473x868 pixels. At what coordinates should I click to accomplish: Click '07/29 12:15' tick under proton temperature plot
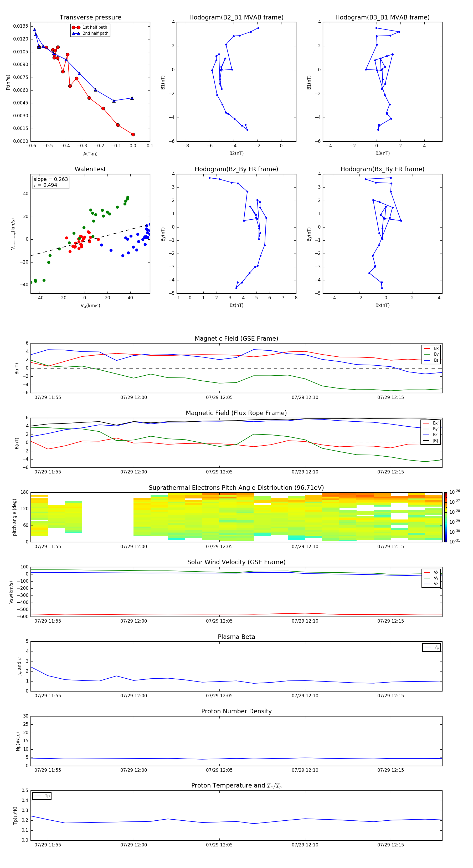coord(390,845)
